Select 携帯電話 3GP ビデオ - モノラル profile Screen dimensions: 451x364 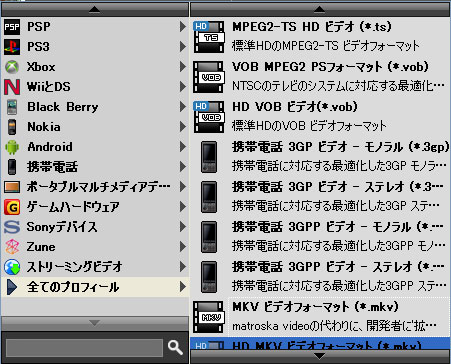coord(320,157)
